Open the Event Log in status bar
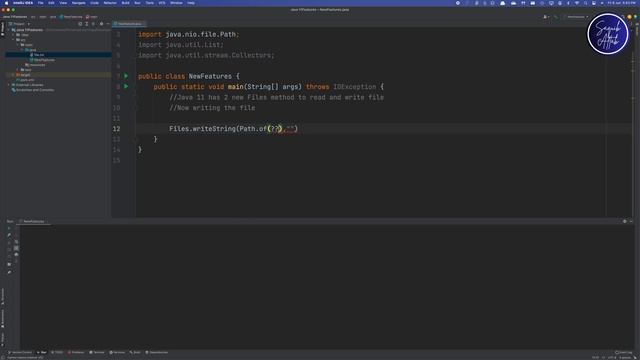This screenshot has width=640, height=360. (x=623, y=352)
